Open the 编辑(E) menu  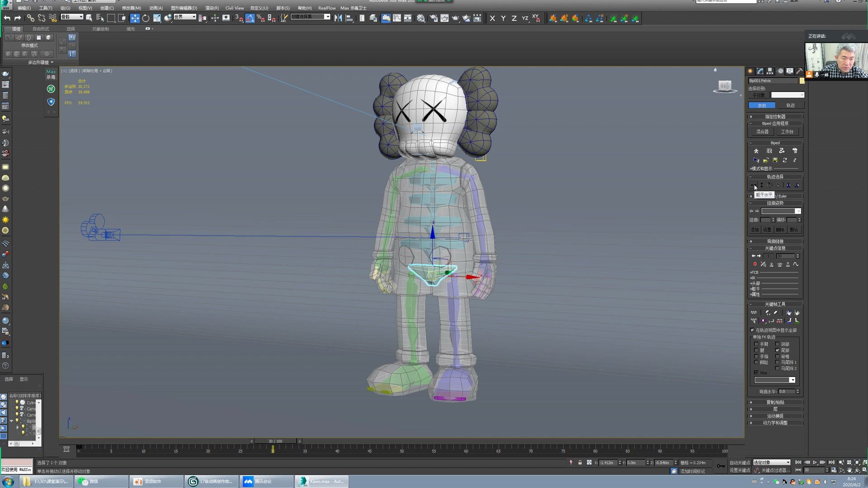pos(24,8)
